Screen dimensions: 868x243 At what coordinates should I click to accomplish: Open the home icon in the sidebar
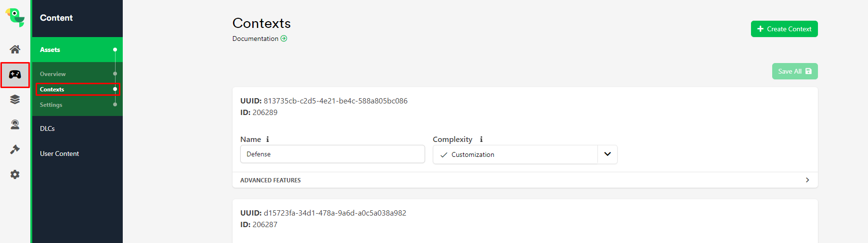[15, 50]
